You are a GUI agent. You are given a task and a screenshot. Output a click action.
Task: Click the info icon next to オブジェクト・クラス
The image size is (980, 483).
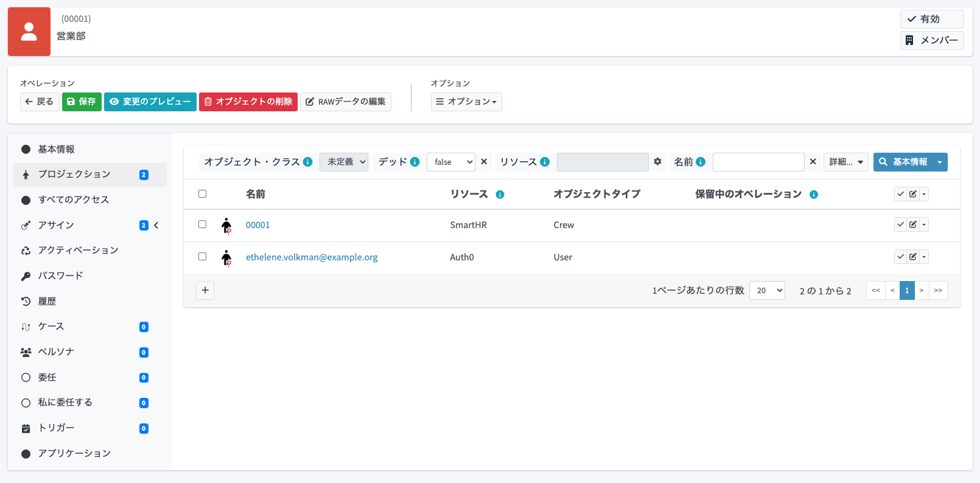point(308,162)
